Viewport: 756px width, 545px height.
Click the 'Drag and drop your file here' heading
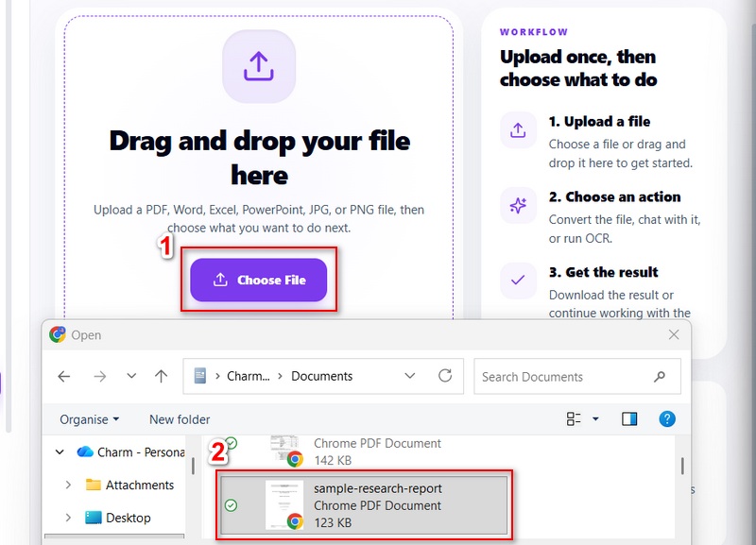click(259, 158)
